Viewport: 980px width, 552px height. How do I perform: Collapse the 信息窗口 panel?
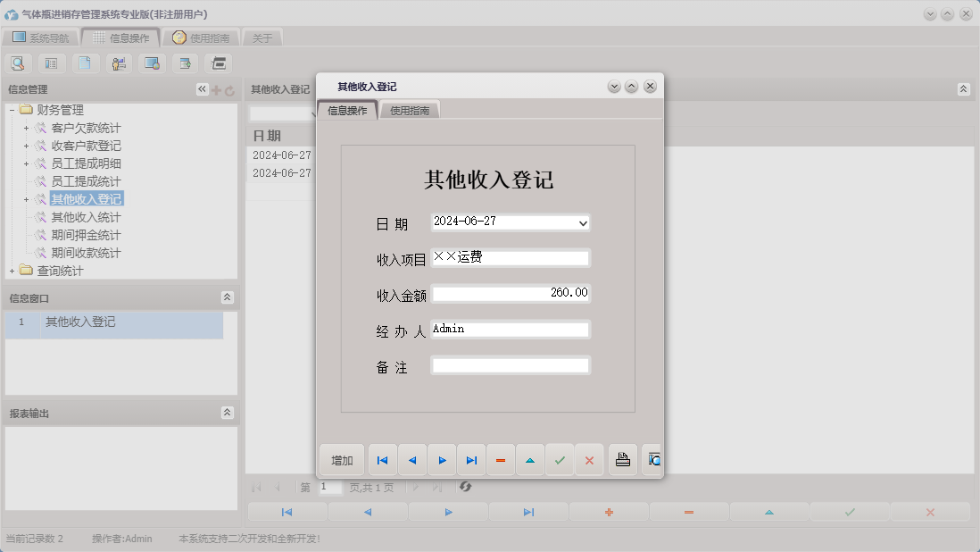click(x=228, y=297)
